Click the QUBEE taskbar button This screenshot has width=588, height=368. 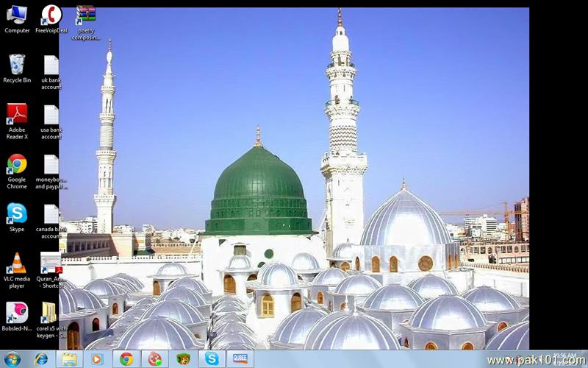tap(240, 359)
